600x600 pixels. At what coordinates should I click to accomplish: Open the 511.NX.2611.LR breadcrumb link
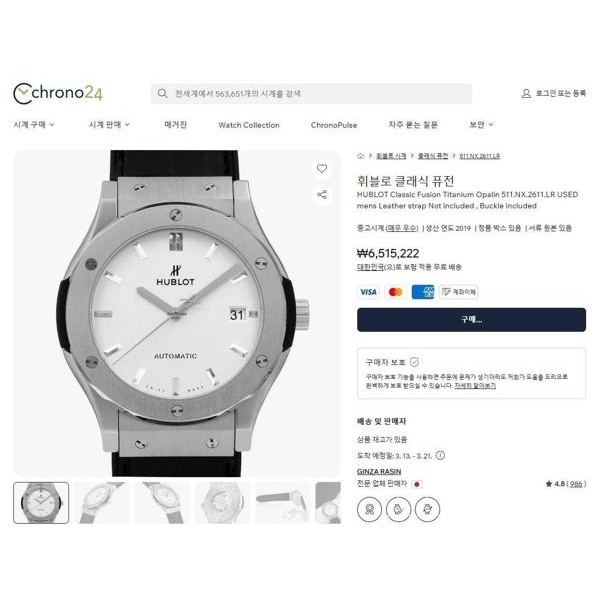(479, 156)
